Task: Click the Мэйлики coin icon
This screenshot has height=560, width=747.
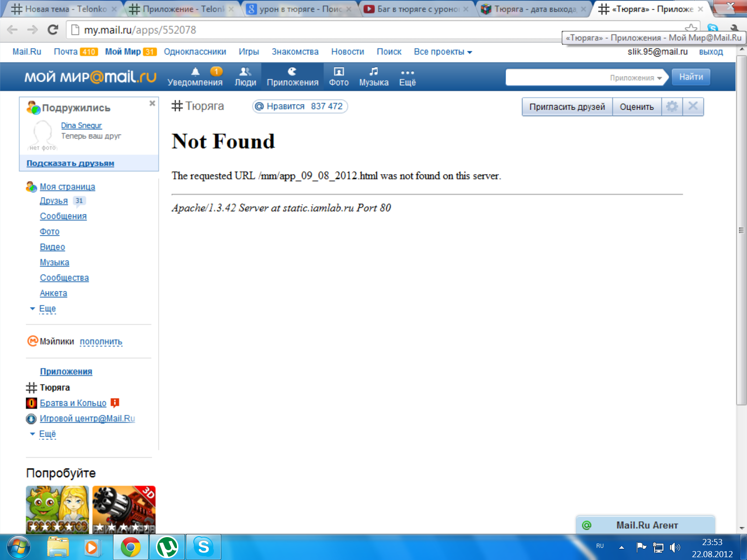Action: 32,341
